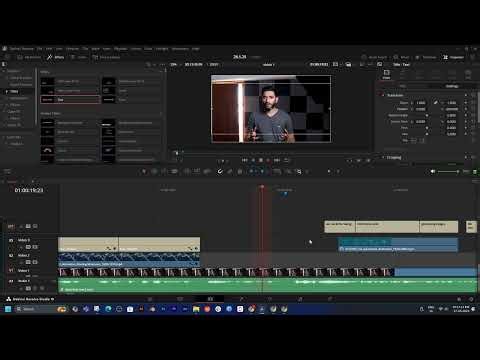Select Generators in effects tree

(19, 98)
